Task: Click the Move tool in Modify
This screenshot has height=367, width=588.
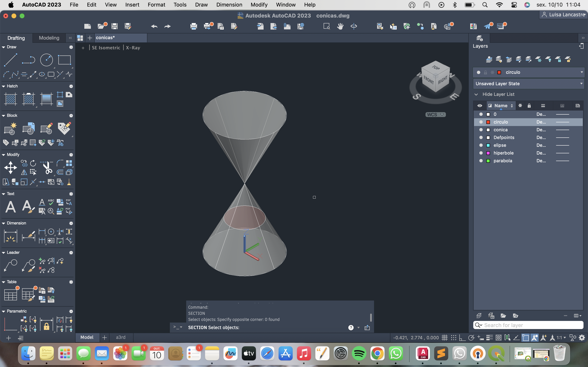Action: (x=10, y=167)
